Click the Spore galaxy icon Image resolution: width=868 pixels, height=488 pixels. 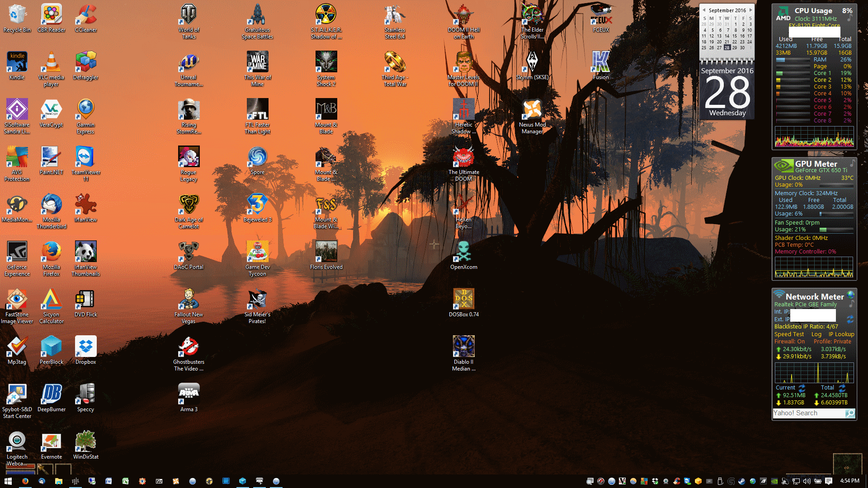click(x=257, y=161)
